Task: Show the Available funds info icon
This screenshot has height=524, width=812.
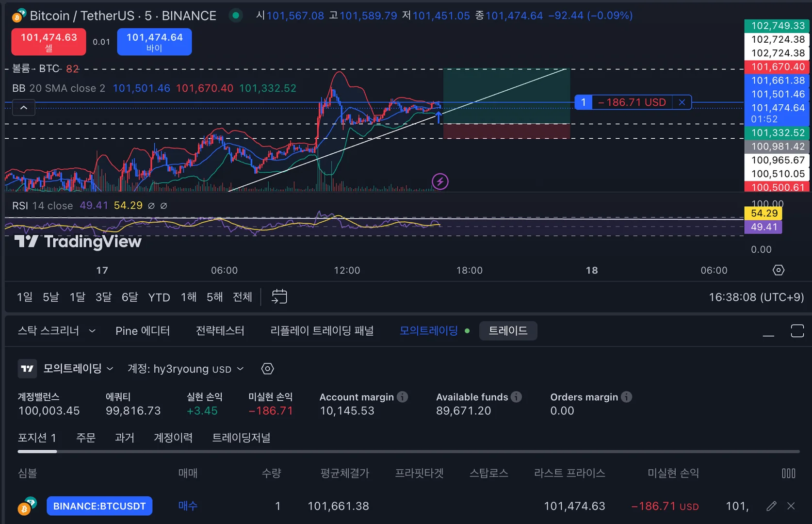Action: [x=517, y=397]
